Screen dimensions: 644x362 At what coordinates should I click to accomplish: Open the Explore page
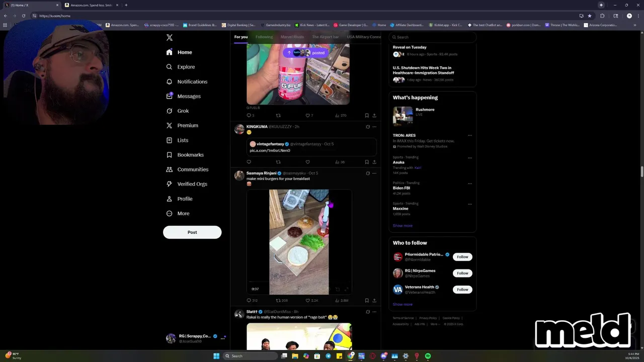(181, 67)
